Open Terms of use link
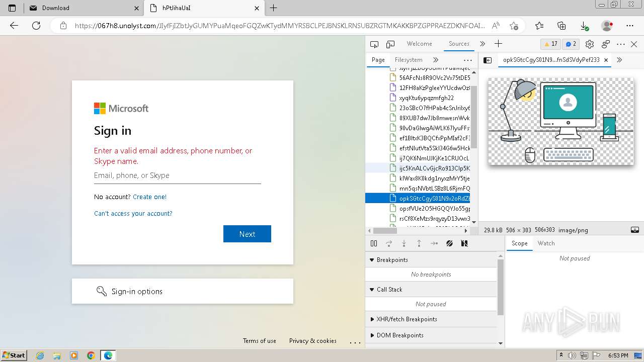 click(260, 341)
